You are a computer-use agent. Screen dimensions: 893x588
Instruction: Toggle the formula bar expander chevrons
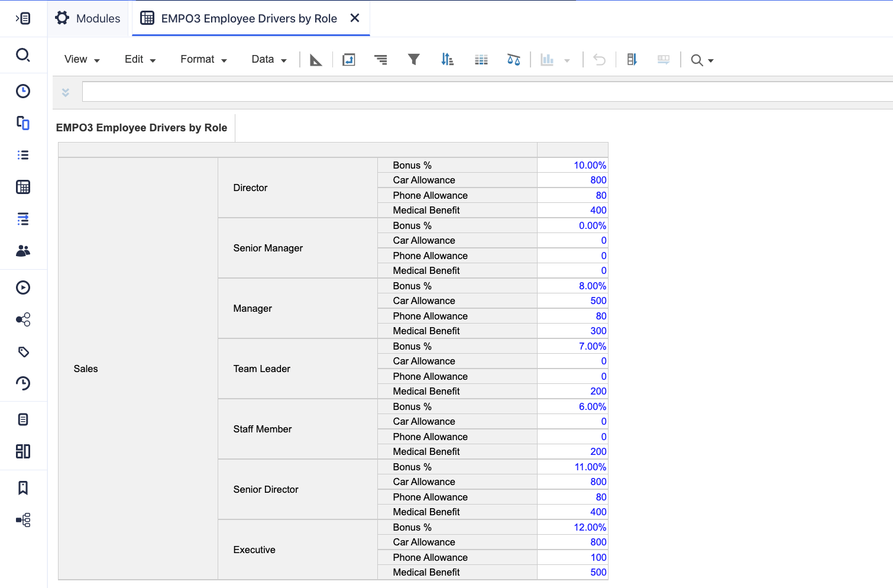click(x=65, y=92)
